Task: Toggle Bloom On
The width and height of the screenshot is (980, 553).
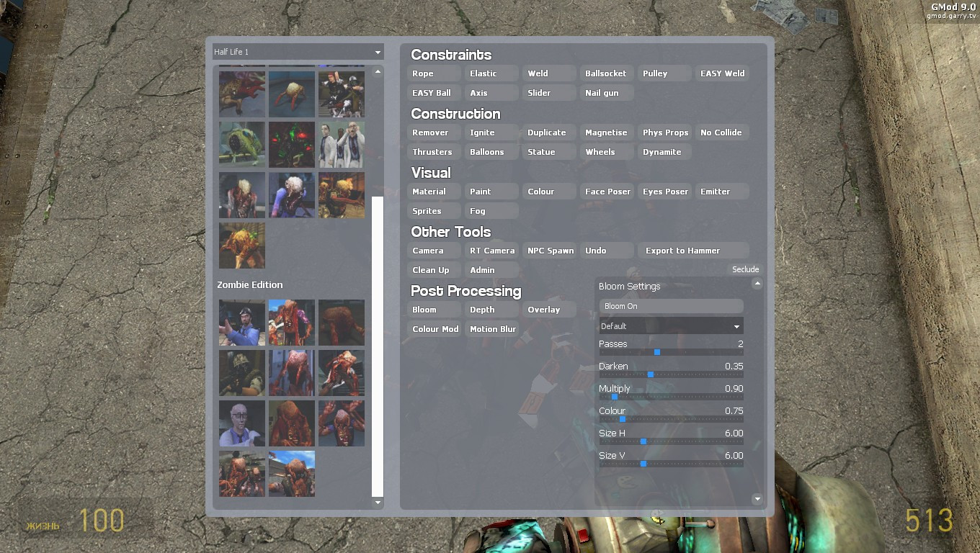Action: click(x=670, y=305)
